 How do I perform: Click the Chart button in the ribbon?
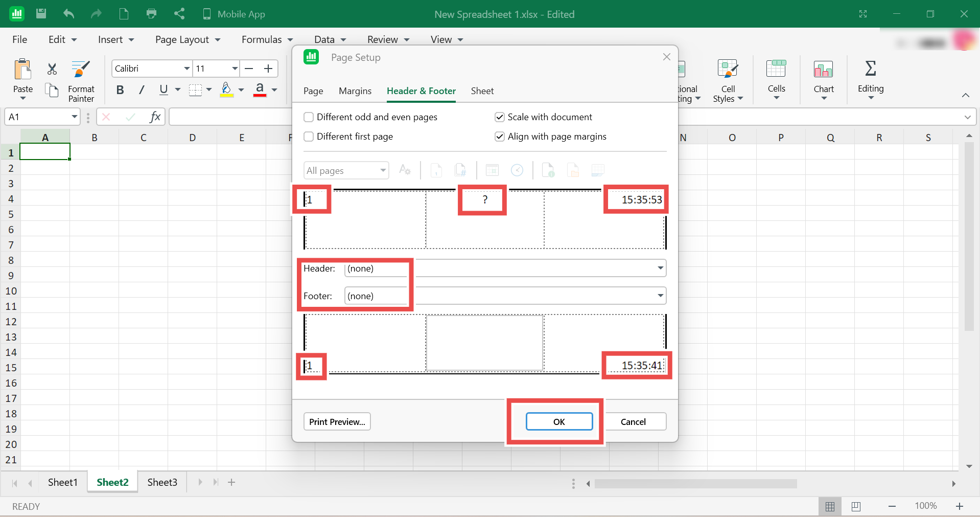click(x=824, y=81)
